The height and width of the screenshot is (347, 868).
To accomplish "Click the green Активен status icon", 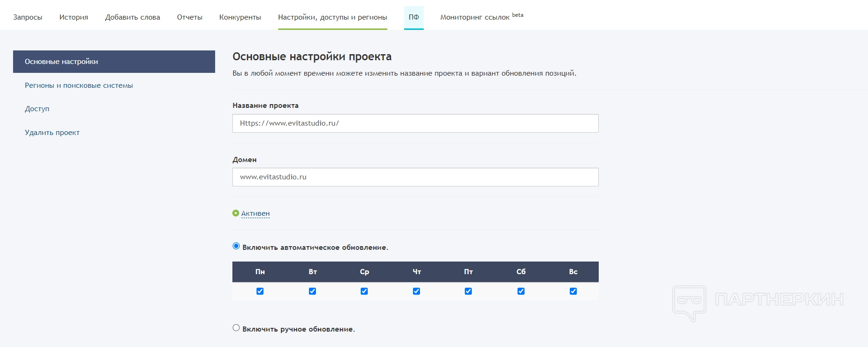I will point(236,213).
